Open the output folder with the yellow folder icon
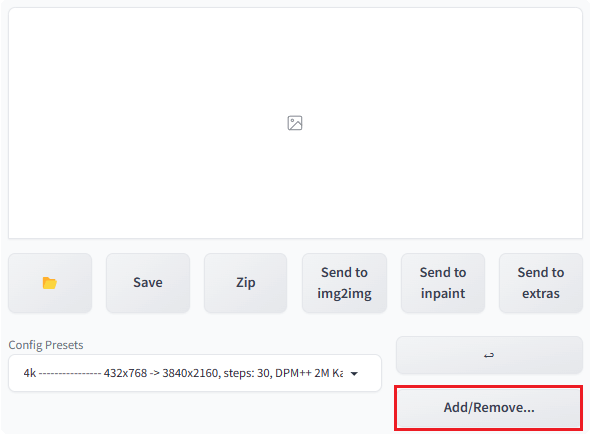 50,283
